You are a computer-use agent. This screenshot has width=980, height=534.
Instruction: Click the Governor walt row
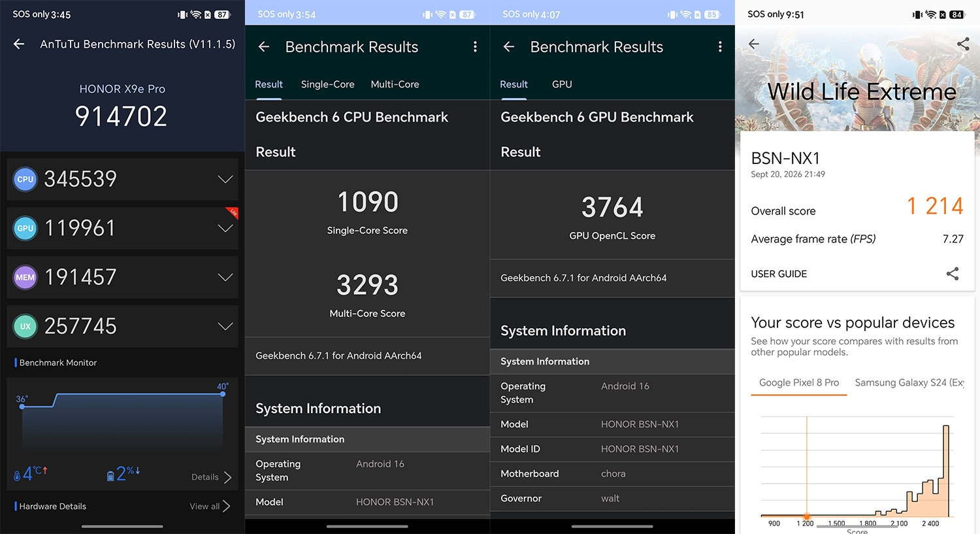[613, 499]
